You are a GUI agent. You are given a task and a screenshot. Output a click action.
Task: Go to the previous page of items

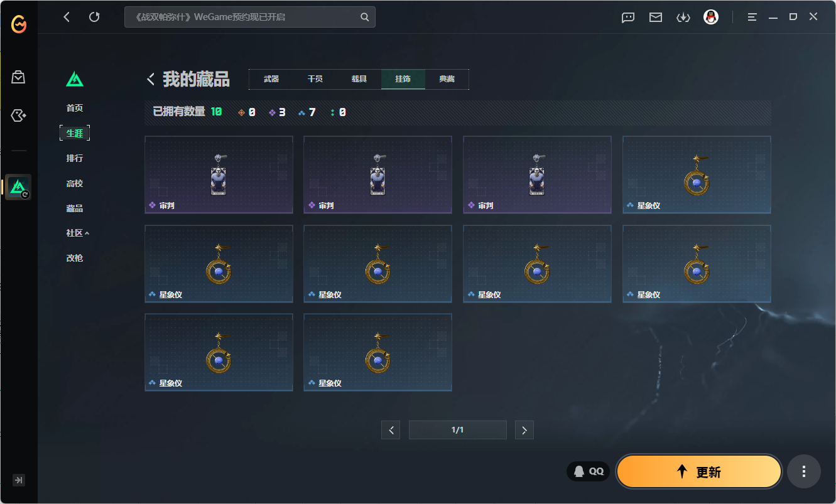(x=391, y=430)
